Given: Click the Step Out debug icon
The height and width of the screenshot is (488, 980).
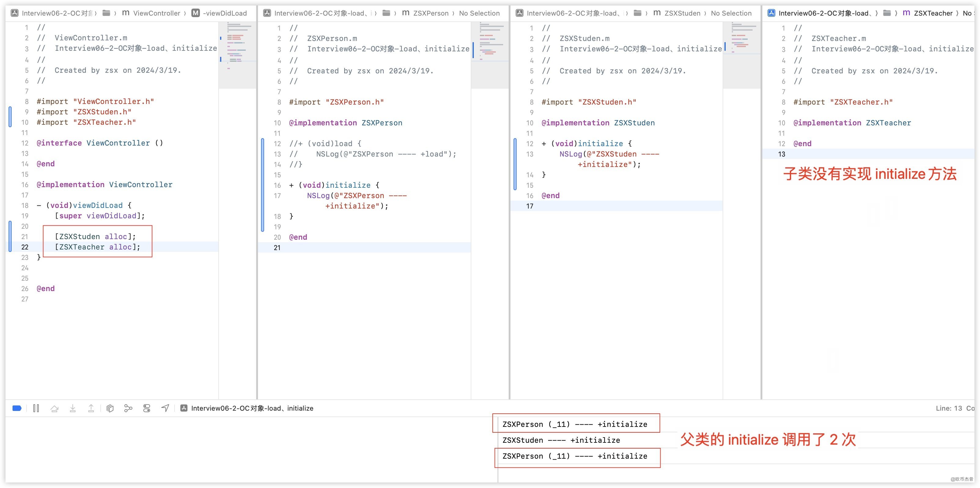Looking at the screenshot, I should [x=91, y=409].
